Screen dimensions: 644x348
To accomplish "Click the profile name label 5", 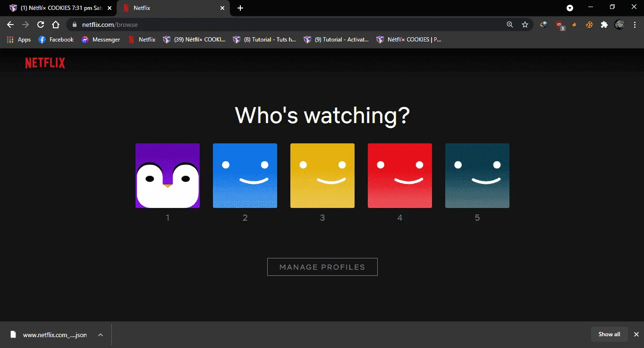I will [x=477, y=218].
